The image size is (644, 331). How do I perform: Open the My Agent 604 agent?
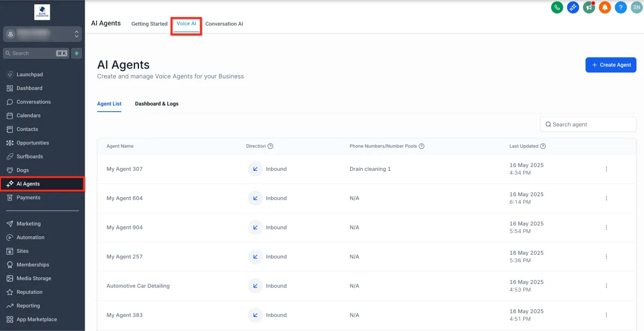click(125, 198)
